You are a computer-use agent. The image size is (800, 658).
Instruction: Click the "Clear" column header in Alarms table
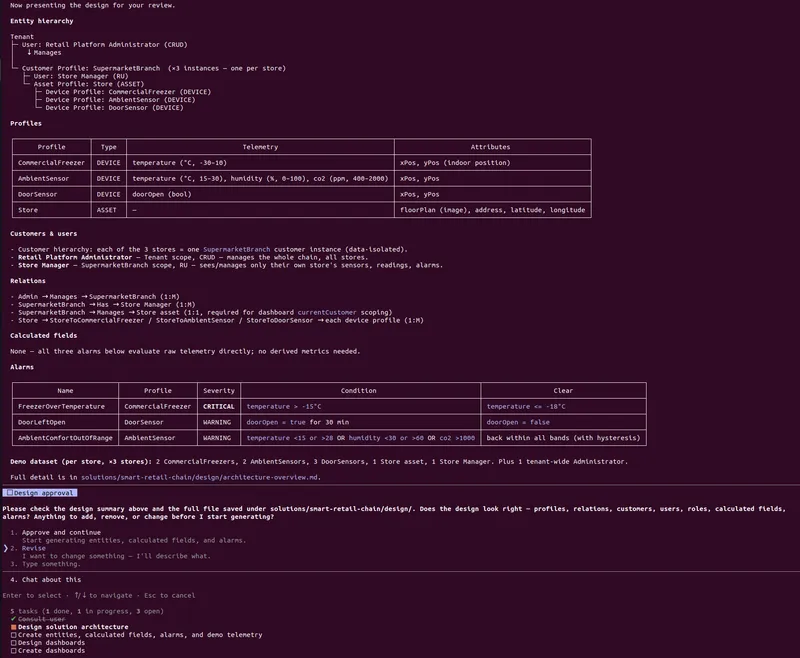pos(563,391)
